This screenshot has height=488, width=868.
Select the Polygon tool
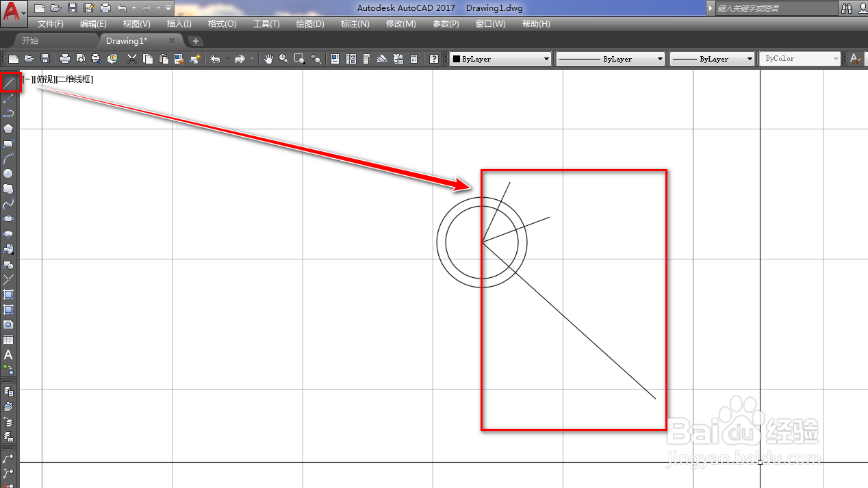click(x=9, y=128)
